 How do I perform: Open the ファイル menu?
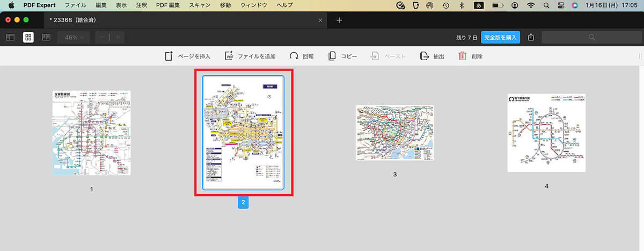[x=75, y=5]
